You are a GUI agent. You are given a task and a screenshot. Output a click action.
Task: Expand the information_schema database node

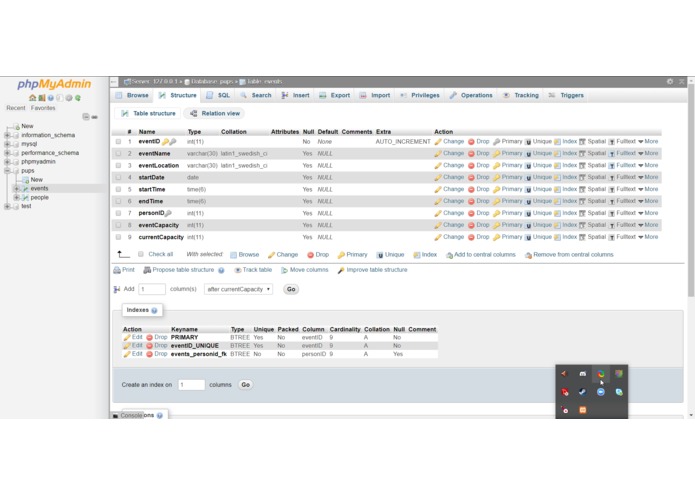[7, 135]
